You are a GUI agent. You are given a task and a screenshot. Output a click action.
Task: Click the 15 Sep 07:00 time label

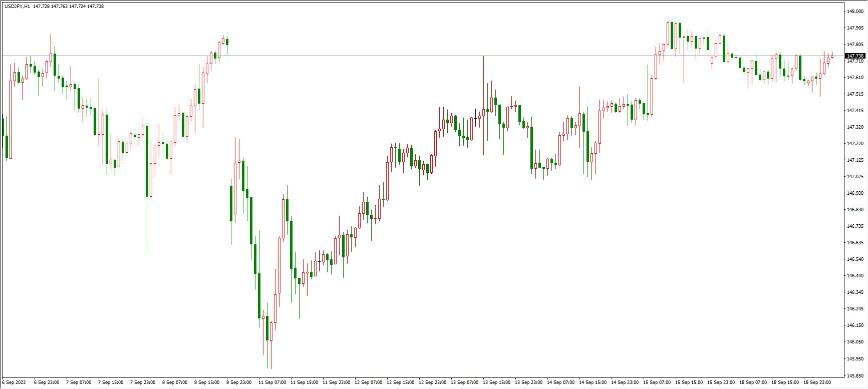tap(657, 382)
